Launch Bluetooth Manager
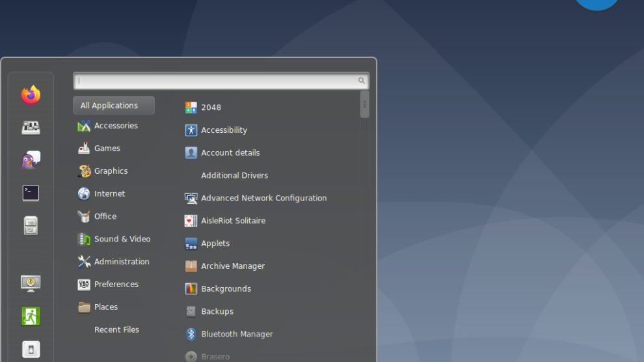 [x=237, y=334]
